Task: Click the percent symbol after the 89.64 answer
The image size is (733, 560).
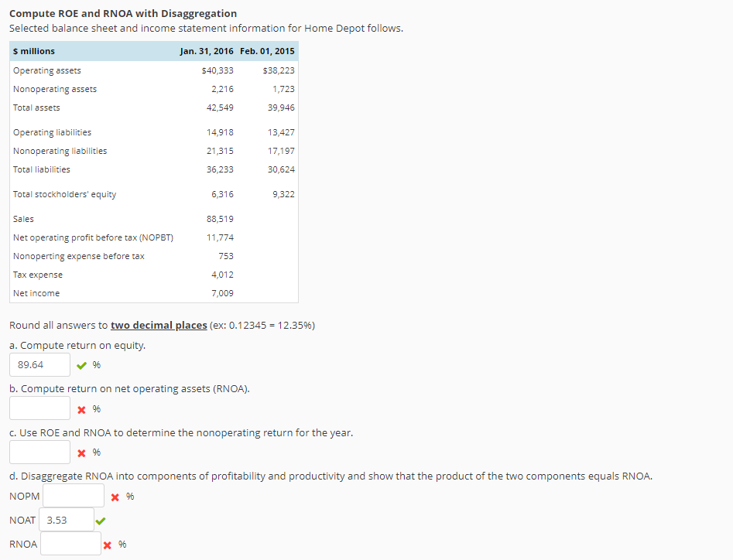Action: tap(95, 364)
